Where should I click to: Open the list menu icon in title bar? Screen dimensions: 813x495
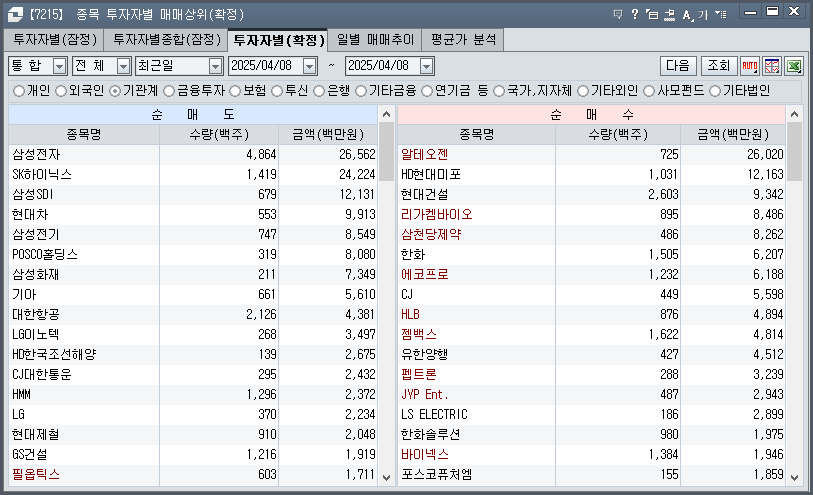click(x=721, y=14)
